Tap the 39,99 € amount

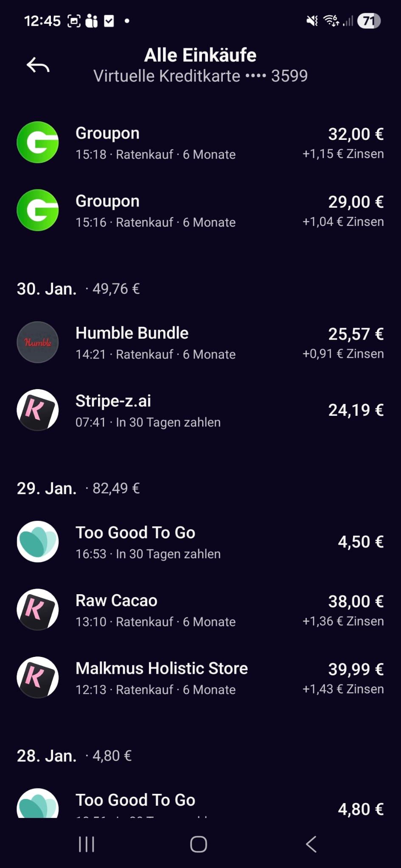[x=356, y=670]
